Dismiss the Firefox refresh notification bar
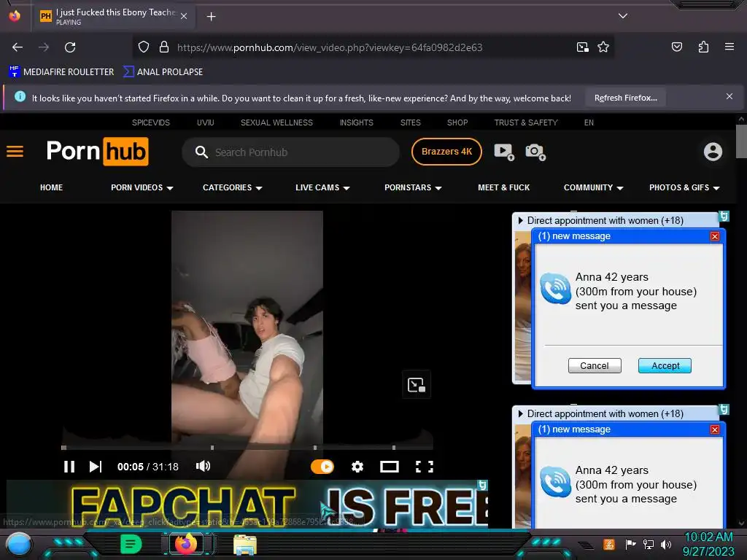Viewport: 747px width, 560px height. 729,96
